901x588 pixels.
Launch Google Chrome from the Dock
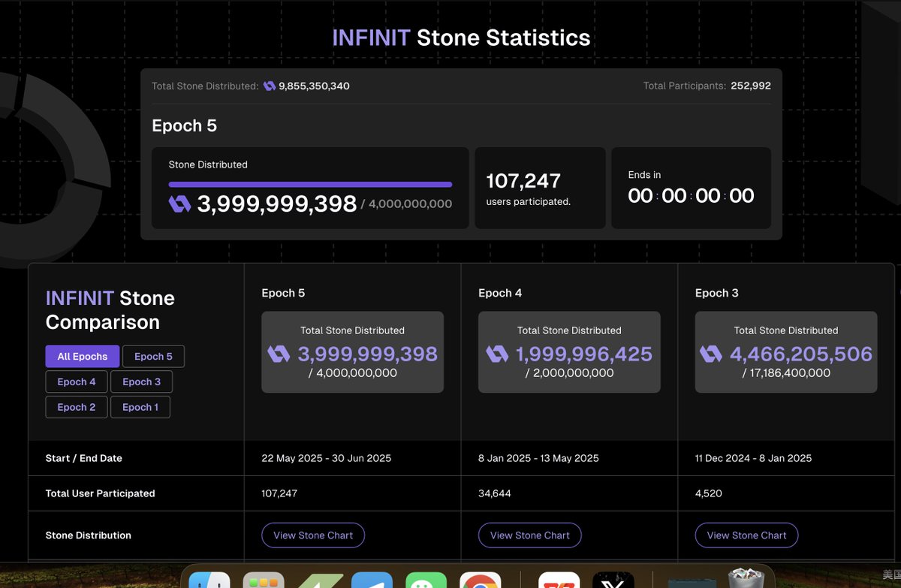481,580
